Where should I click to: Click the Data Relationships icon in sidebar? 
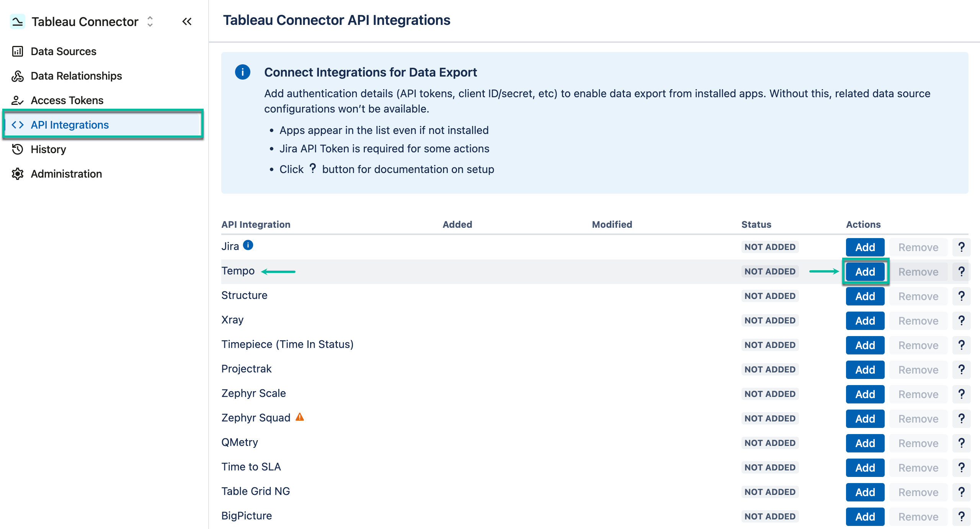coord(18,75)
